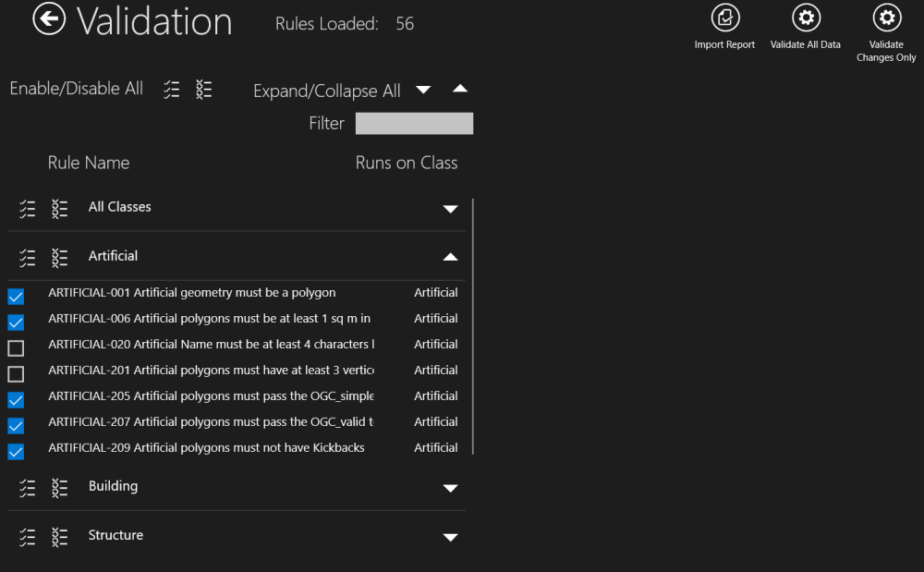The width and height of the screenshot is (924, 572).
Task: Run Validate All Data
Action: point(805,18)
